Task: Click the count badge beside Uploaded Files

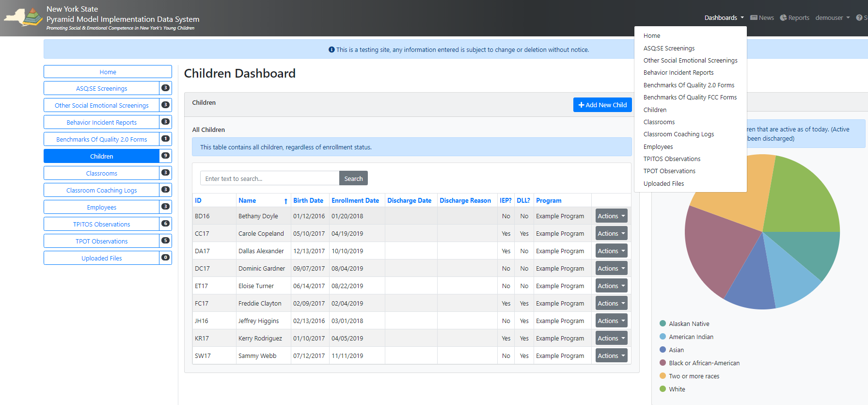Action: [165, 258]
